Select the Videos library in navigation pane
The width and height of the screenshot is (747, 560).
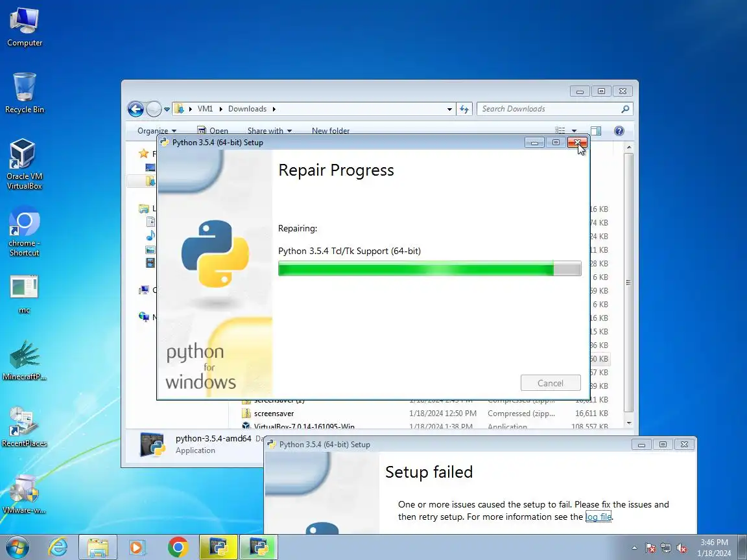[x=150, y=263]
